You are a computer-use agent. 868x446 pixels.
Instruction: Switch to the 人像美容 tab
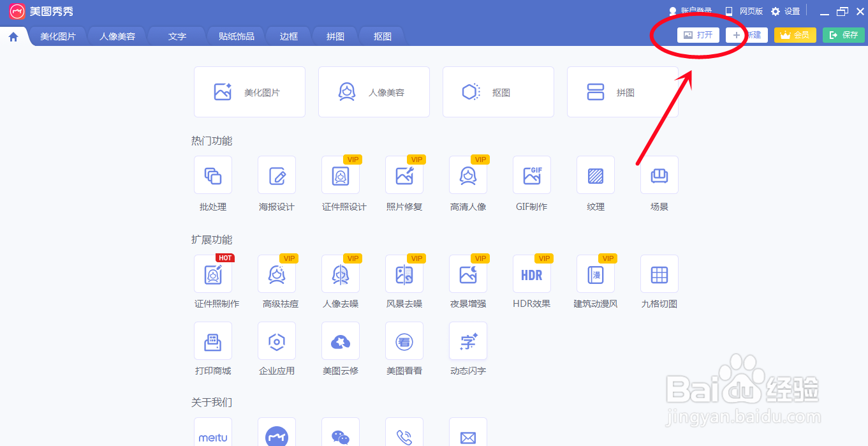pos(117,36)
